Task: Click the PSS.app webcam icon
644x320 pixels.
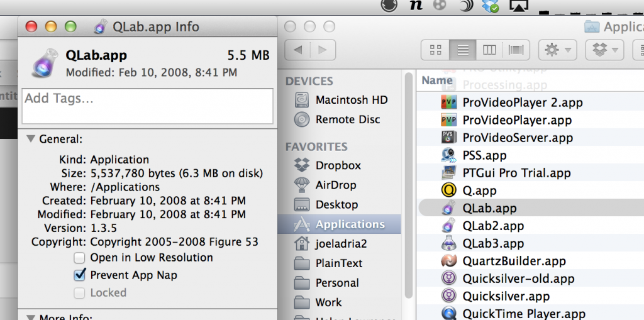Action: [449, 155]
